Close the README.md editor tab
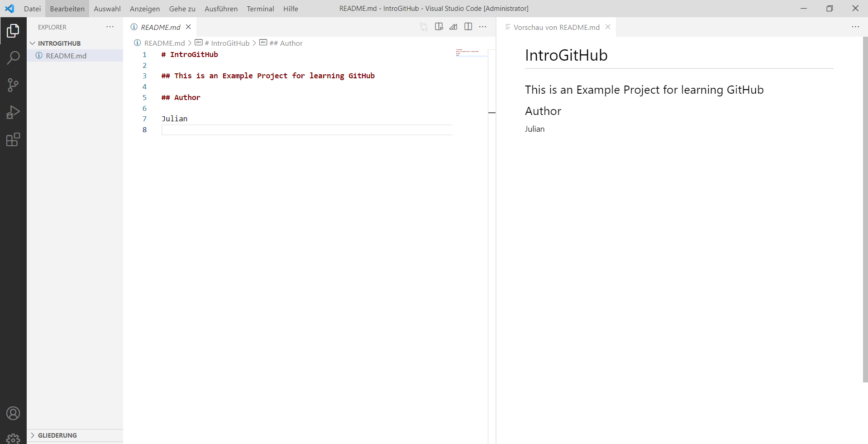The width and height of the screenshot is (868, 444). 188,27
